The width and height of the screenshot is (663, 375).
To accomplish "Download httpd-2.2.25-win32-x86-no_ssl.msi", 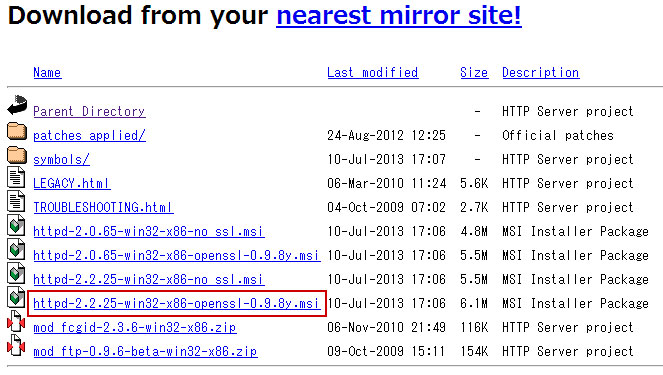I will 149,279.
